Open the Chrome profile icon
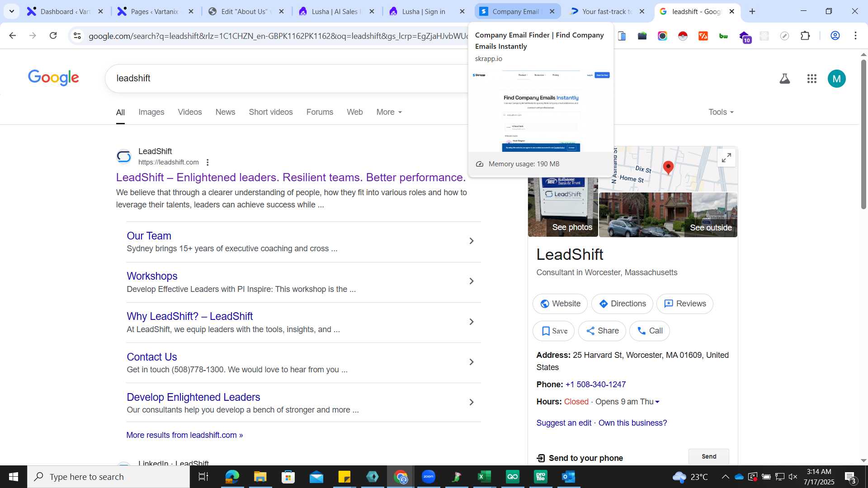Viewport: 868px width, 488px height. click(835, 36)
